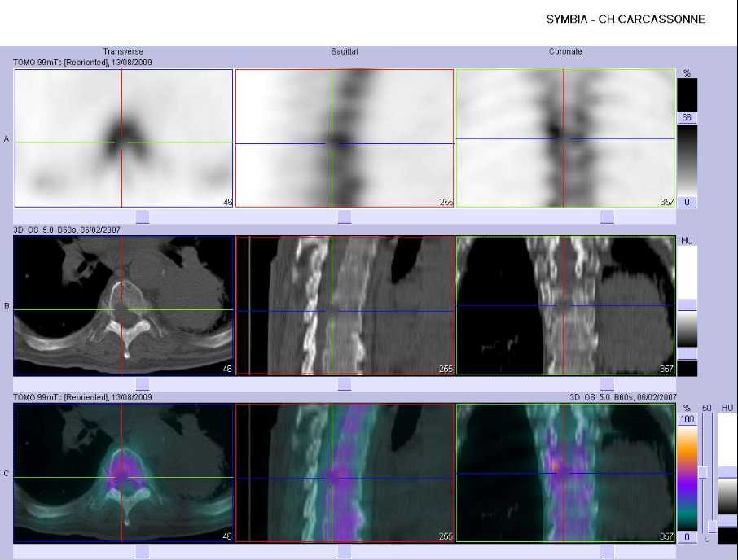Click row B label 3D OS 5.0 B60s, 06/02/2007
The height and width of the screenshot is (560, 738).
coord(66,230)
